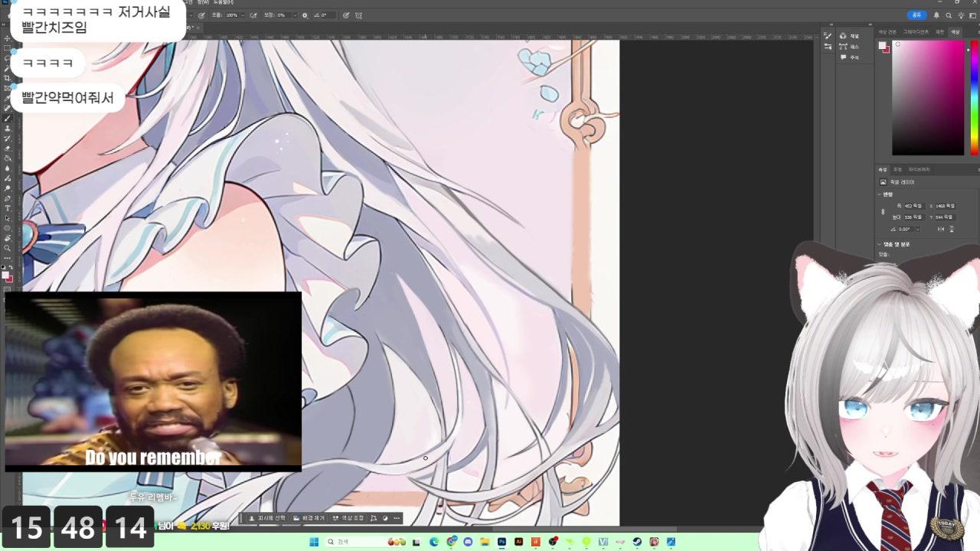Collapse the Transform section in Properties
This screenshot has width=980, height=551.
(879, 194)
